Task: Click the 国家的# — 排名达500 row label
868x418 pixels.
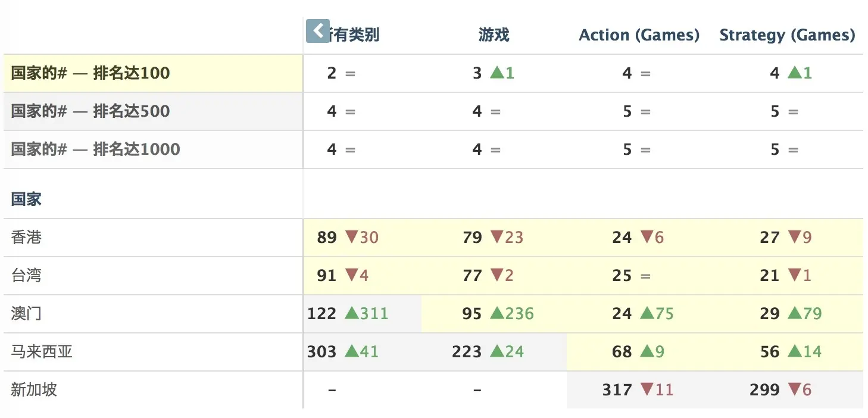Action: click(x=90, y=111)
